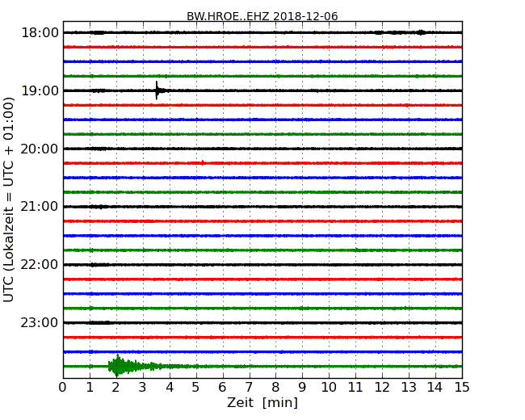Click the Zeit [min] x-axis title

click(262, 402)
